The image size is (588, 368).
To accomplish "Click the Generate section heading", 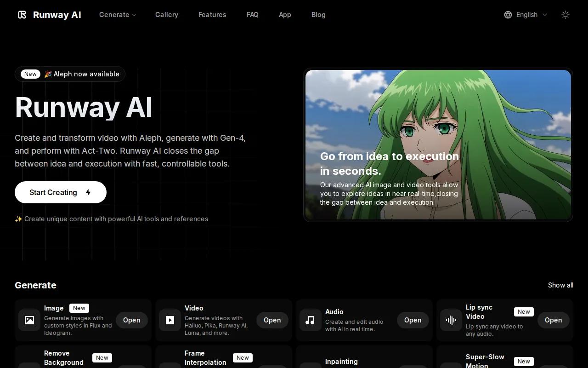I will 35,285.
